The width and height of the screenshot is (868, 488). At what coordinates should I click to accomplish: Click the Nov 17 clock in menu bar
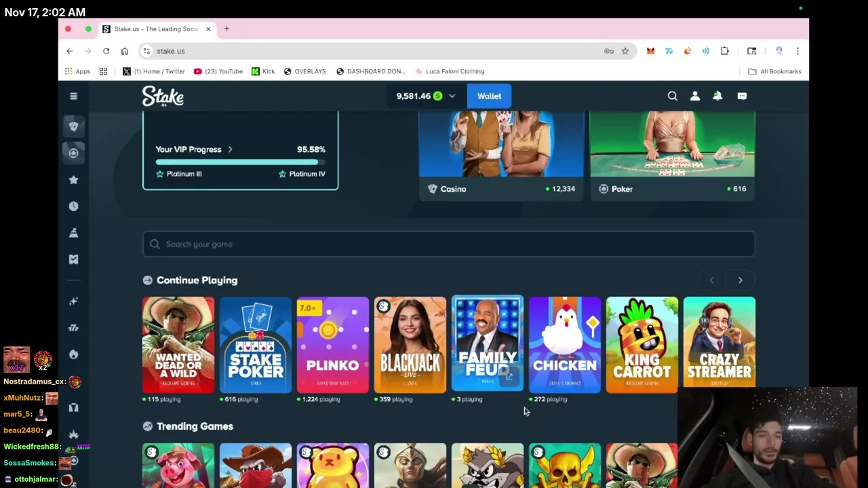[x=45, y=12]
